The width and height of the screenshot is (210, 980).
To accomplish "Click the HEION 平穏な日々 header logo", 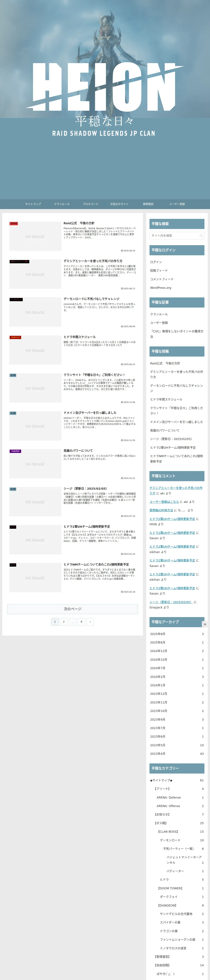I will [105, 100].
